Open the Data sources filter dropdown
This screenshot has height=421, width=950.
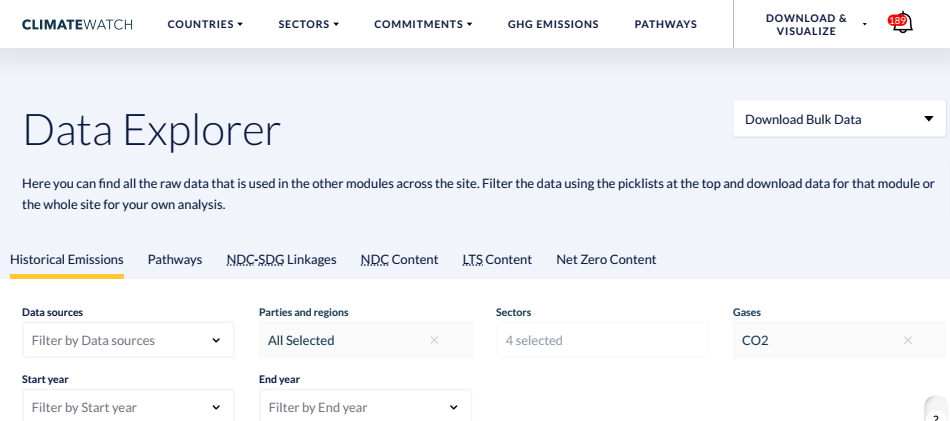128,340
